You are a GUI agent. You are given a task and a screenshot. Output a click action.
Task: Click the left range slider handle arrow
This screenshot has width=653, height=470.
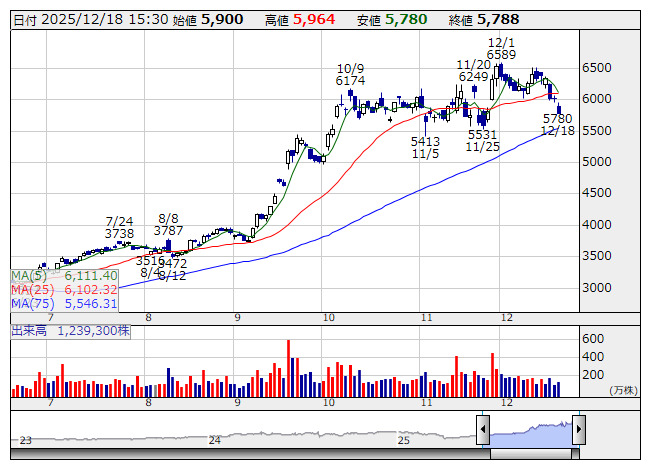[483, 429]
